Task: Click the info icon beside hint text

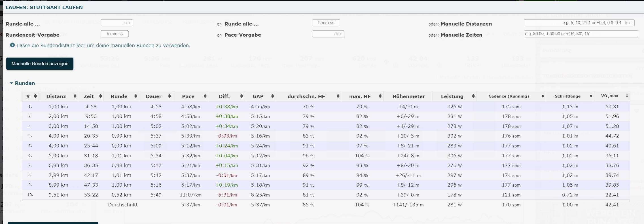Action: pyautogui.click(x=12, y=45)
